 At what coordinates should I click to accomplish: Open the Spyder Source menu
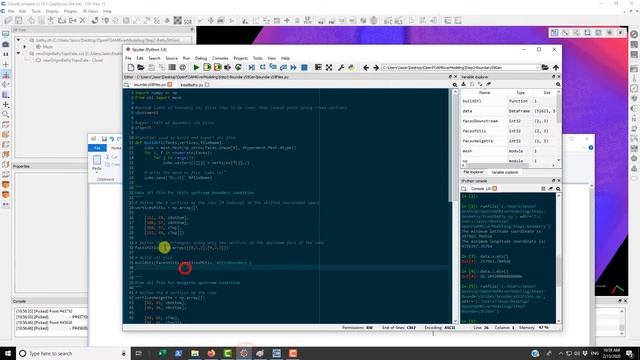click(x=171, y=58)
